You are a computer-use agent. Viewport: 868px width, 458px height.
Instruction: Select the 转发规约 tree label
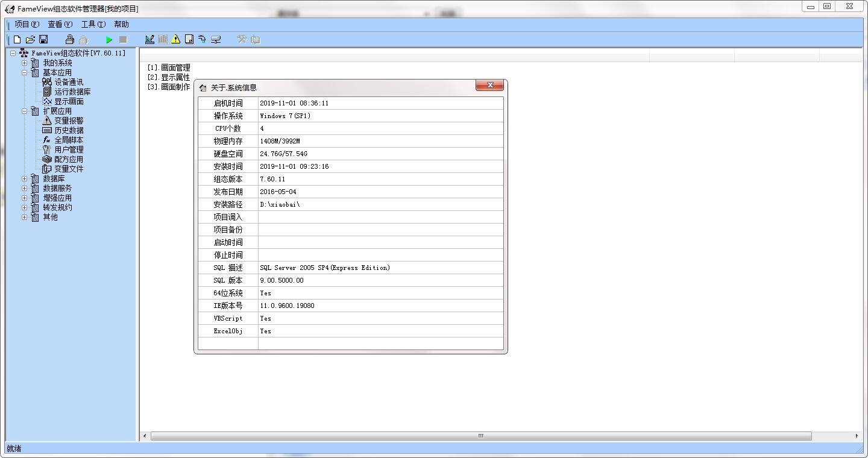click(x=57, y=207)
